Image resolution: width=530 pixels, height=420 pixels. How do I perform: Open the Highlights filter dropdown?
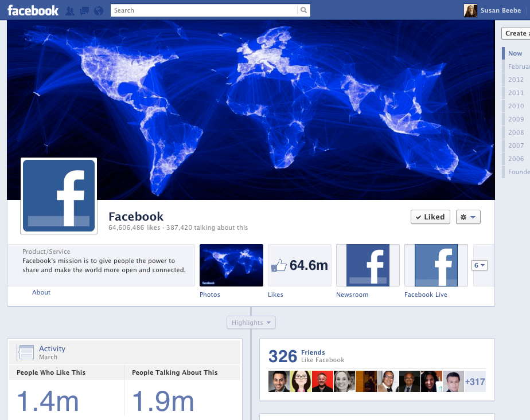[x=251, y=323]
